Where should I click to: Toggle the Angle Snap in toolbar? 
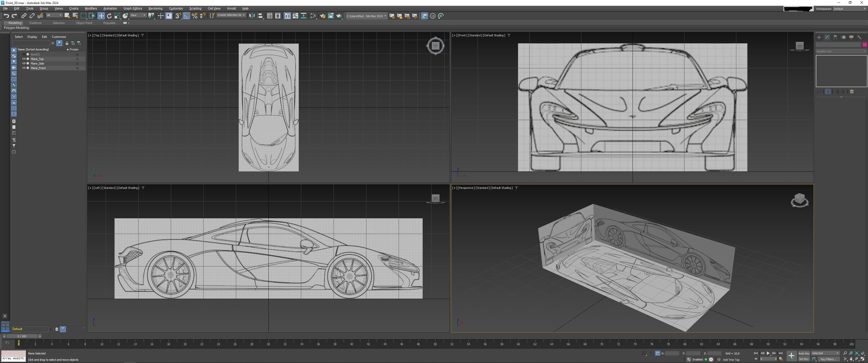pyautogui.click(x=186, y=16)
